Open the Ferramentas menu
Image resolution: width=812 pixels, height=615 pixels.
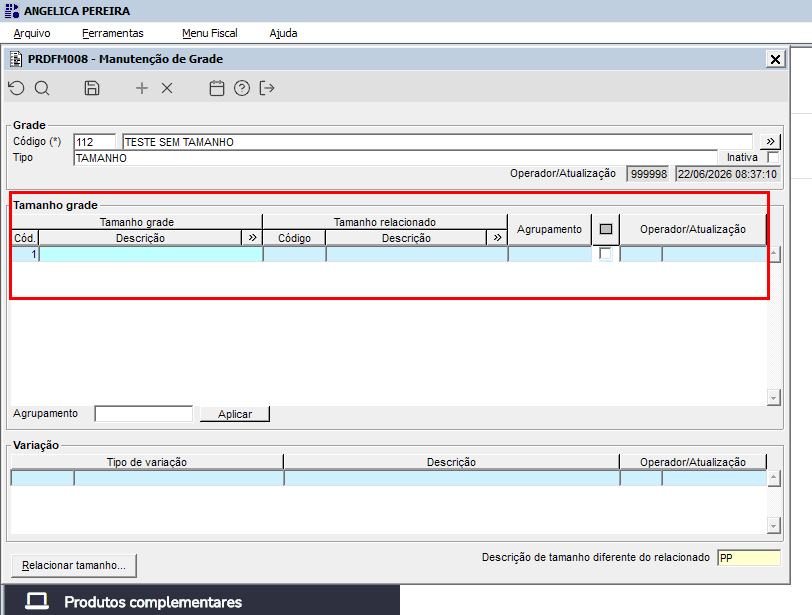point(113,33)
